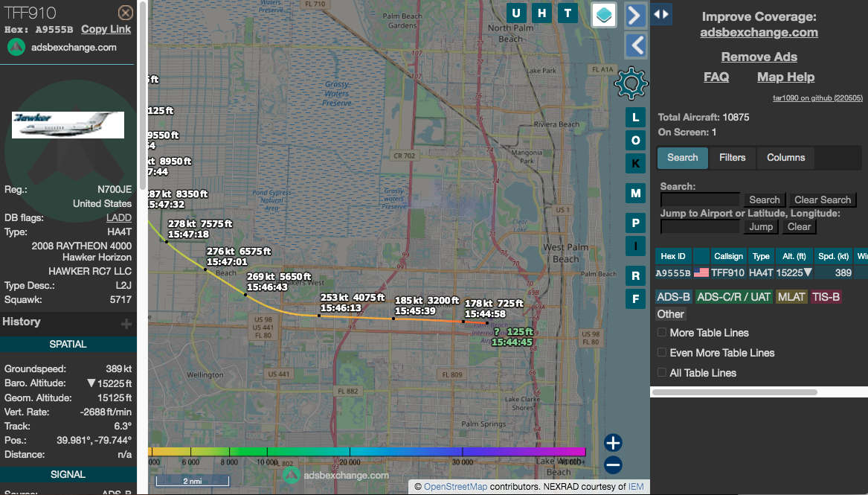This screenshot has width=868, height=495.
Task: Click the Clear Search button
Action: coord(822,200)
